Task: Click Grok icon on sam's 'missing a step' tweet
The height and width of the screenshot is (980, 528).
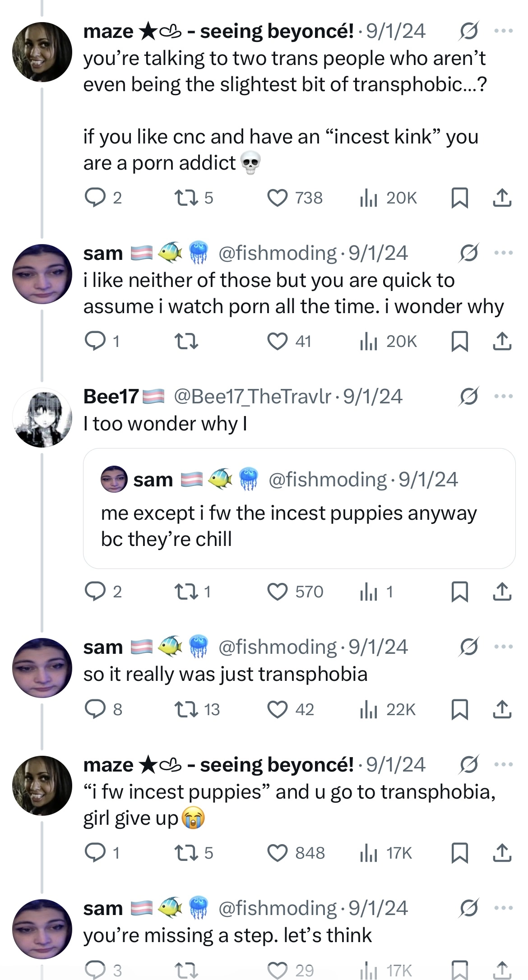Action: [x=468, y=908]
